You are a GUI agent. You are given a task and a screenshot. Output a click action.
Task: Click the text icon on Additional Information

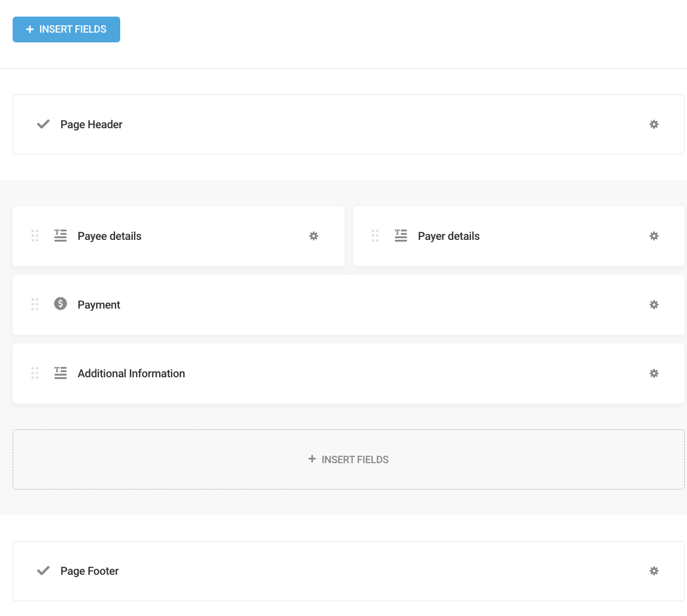(x=60, y=373)
